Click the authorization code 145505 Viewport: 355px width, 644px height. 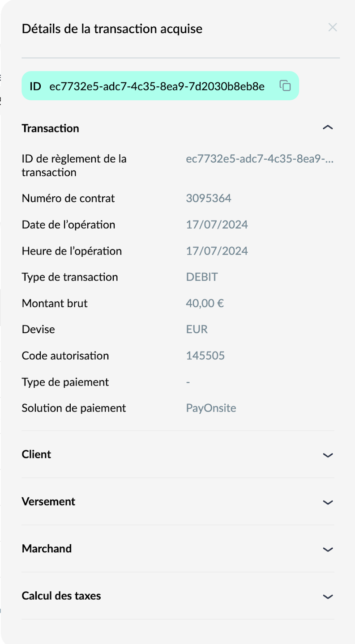[x=205, y=356]
